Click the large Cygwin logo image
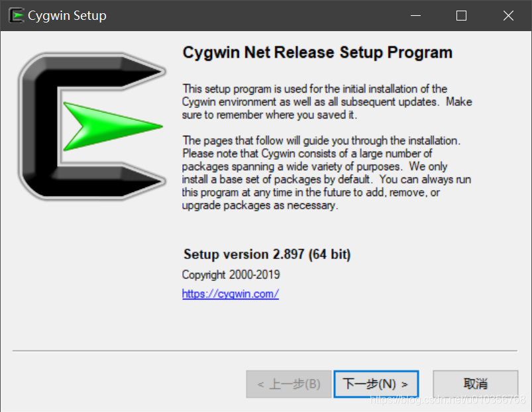The width and height of the screenshot is (532, 412). (91, 126)
